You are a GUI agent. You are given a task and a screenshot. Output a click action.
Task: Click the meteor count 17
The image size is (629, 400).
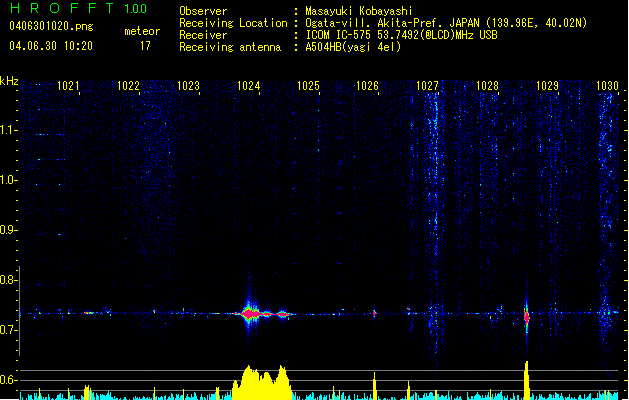click(x=145, y=46)
